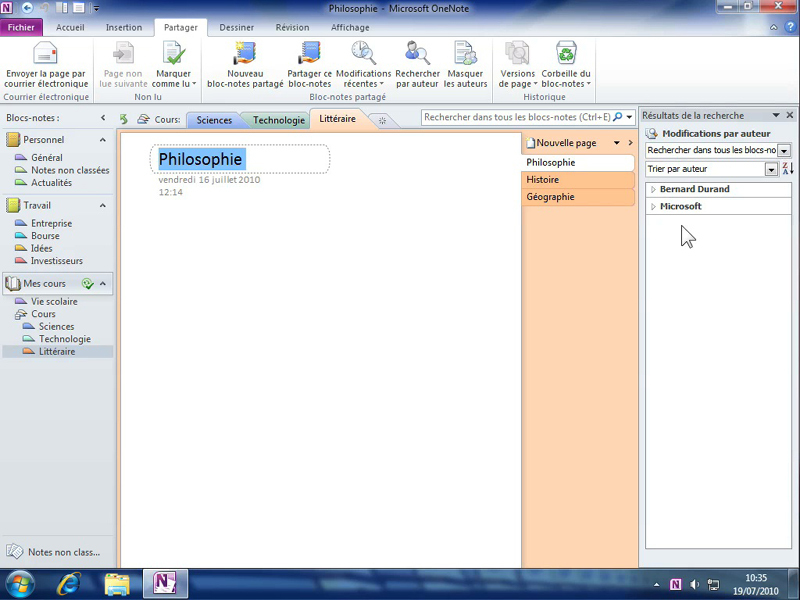Open Modifications récentes
800x600 pixels.
pyautogui.click(x=363, y=65)
